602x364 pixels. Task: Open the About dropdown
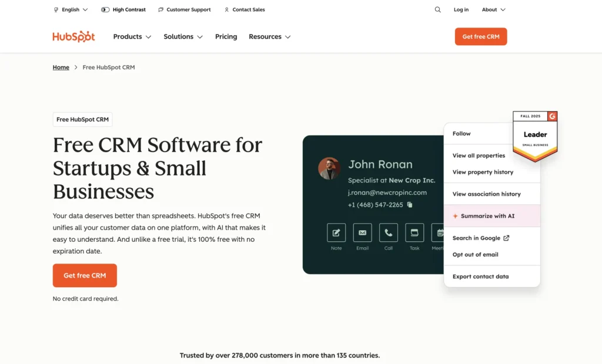493,10
